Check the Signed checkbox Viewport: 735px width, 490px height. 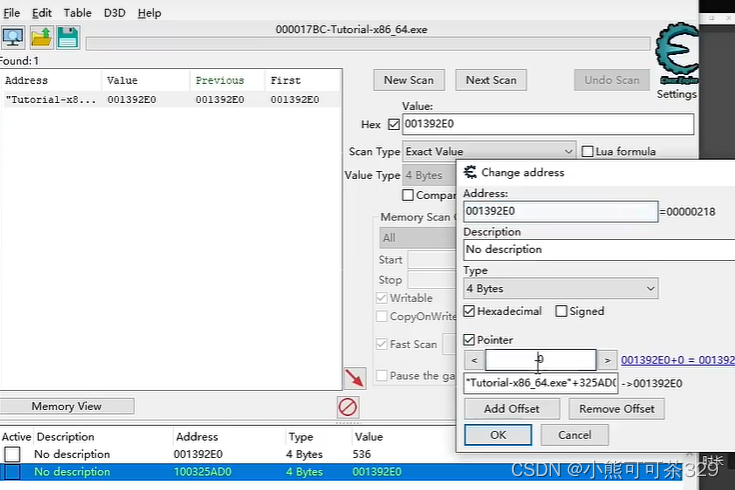click(561, 311)
